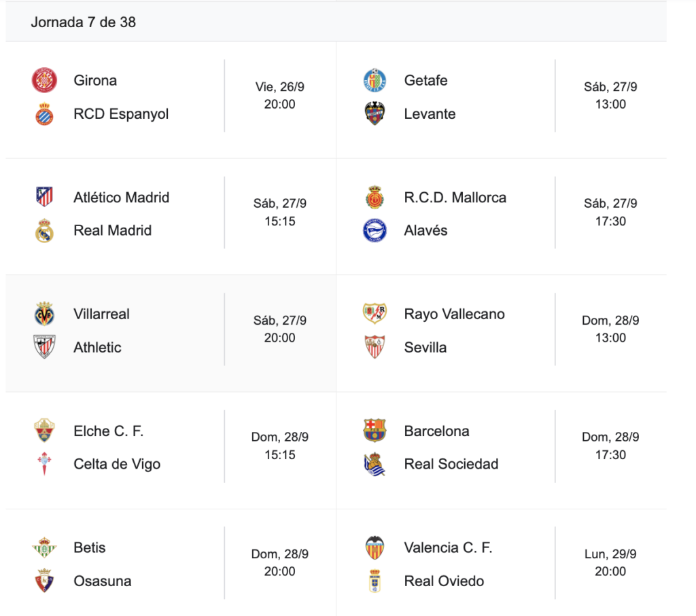Select the Rayo Vallecano team name

[x=454, y=314]
